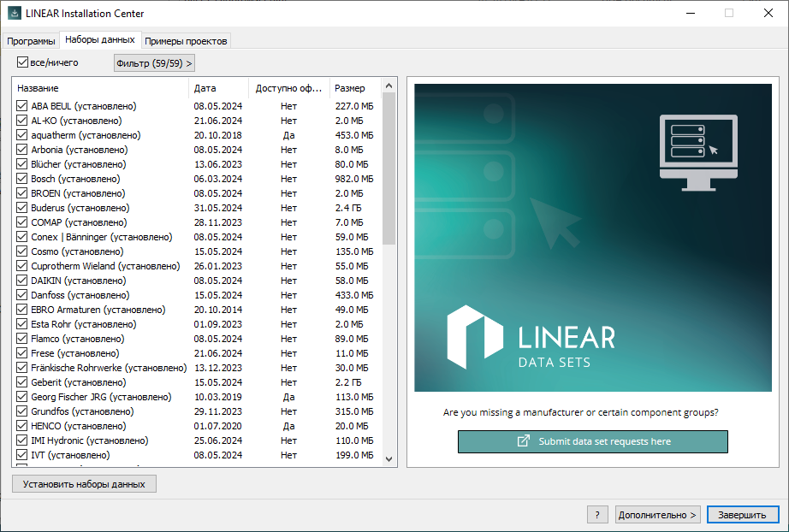The image size is (789, 532).
Task: Click Submit data set requests here
Action: click(x=593, y=441)
